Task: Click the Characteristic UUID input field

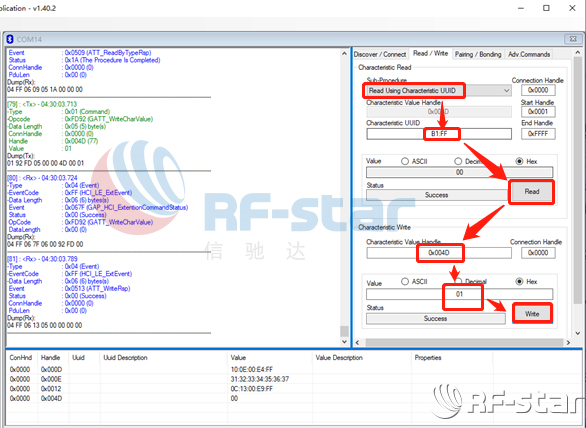Action: click(439, 134)
